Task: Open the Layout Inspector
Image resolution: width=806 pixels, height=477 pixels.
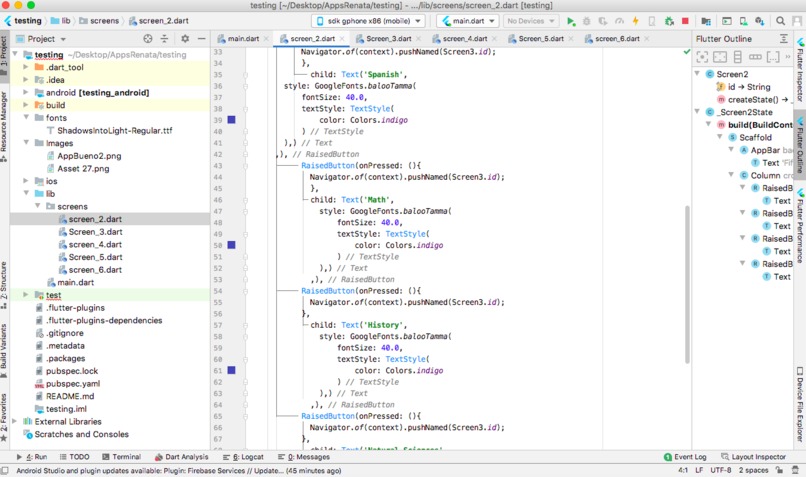Action: pos(753,457)
